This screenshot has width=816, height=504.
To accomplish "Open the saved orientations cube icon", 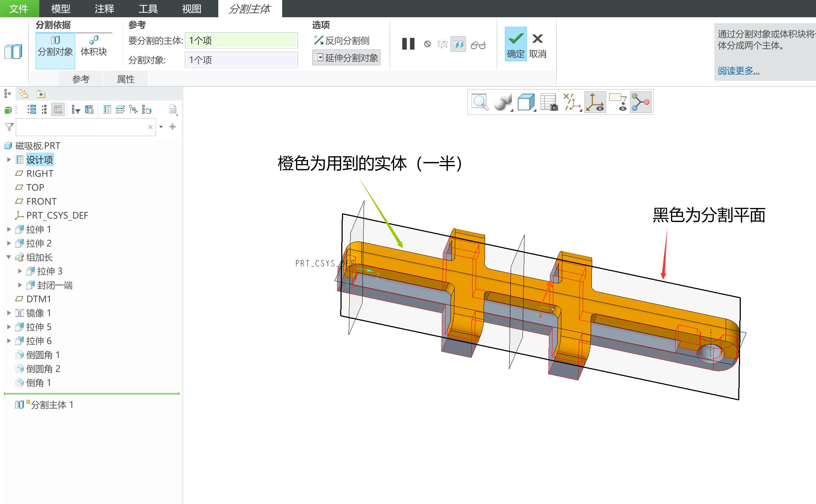I will (x=526, y=102).
